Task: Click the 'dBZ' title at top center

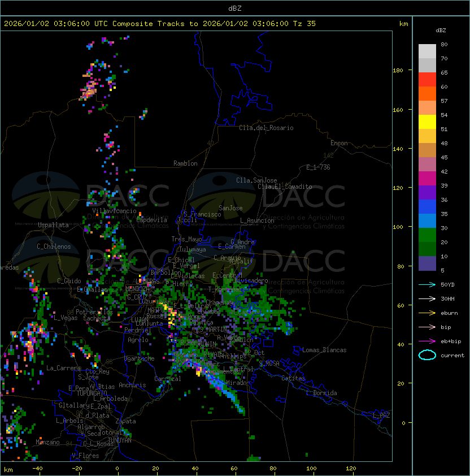Action: (x=235, y=8)
